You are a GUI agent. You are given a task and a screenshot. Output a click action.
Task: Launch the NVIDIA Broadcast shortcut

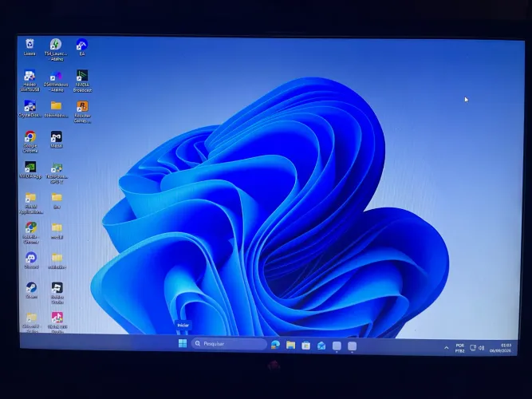coord(82,81)
